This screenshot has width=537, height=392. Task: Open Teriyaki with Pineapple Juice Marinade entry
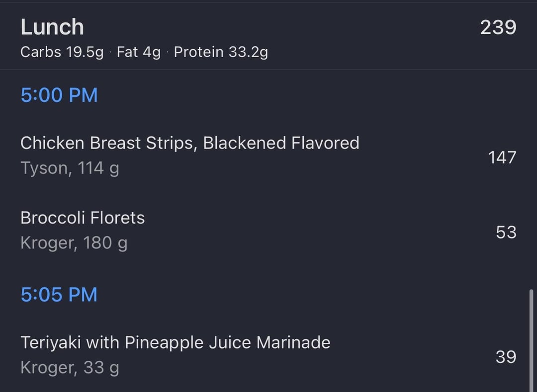point(268,355)
